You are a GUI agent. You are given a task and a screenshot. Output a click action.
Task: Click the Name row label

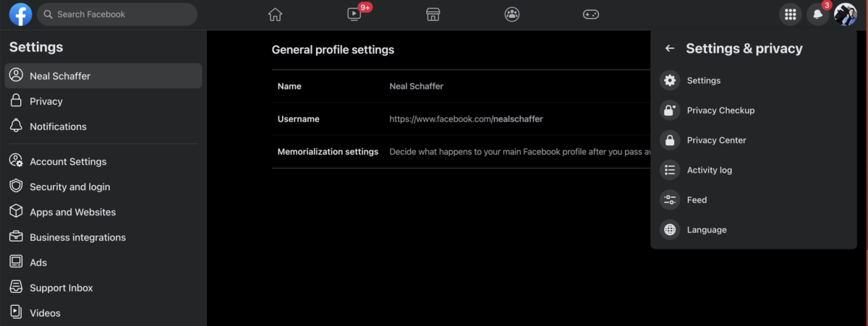pyautogui.click(x=289, y=86)
